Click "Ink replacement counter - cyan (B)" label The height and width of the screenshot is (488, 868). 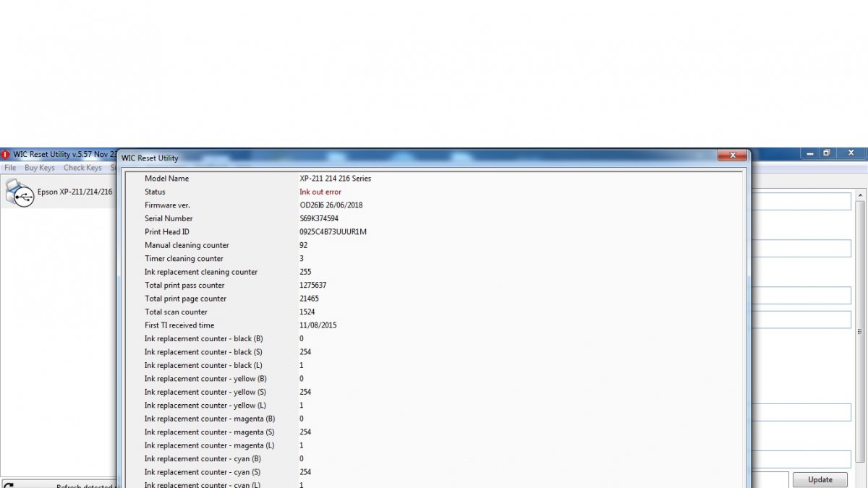203,459
